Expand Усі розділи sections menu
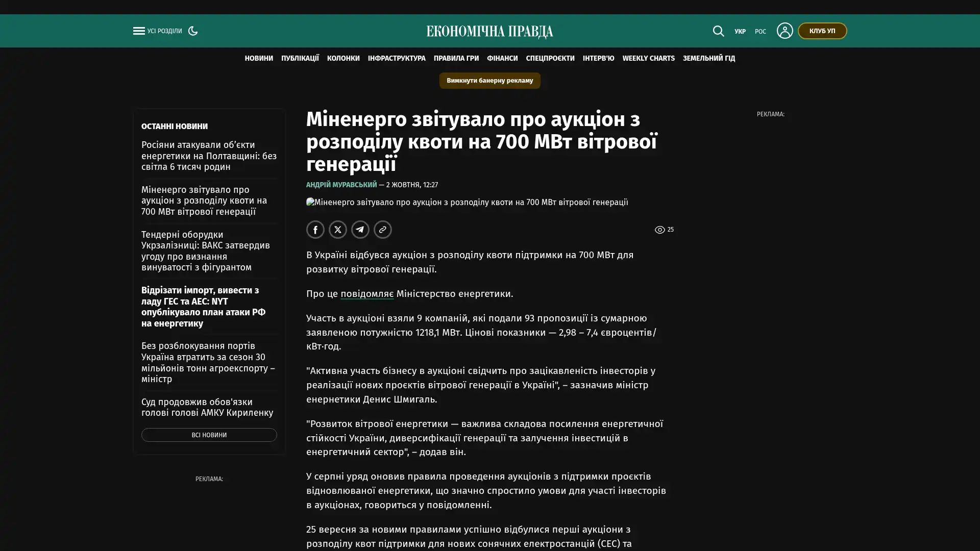The image size is (980, 551). 164,31
